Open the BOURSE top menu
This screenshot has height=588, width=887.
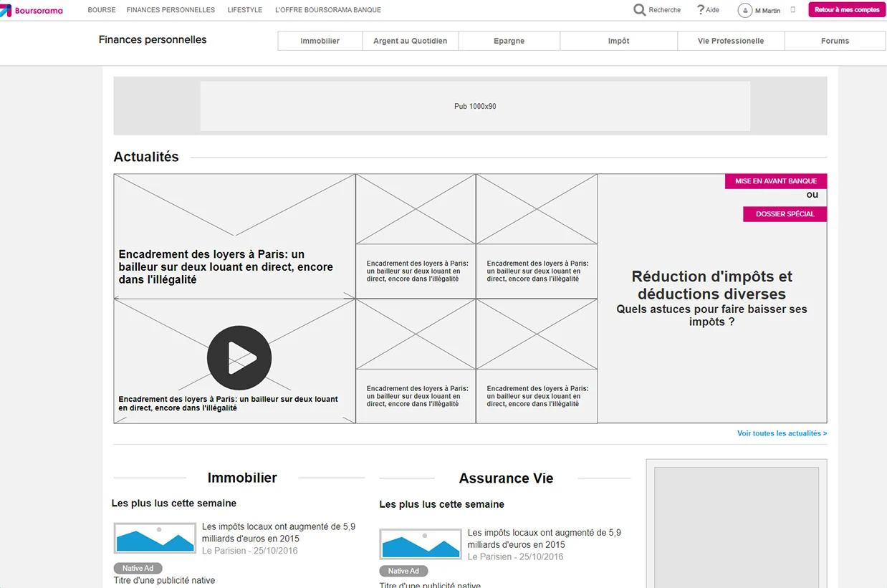point(102,10)
